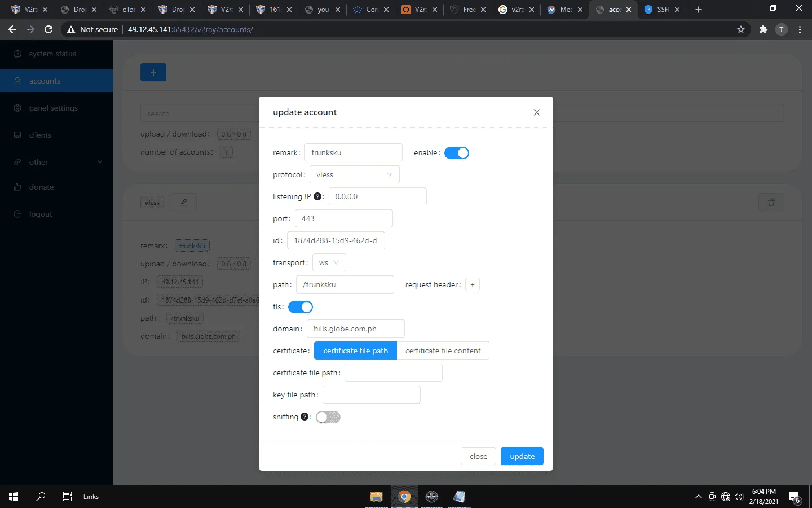
Task: Open Chrome from taskbar
Action: [x=404, y=497]
